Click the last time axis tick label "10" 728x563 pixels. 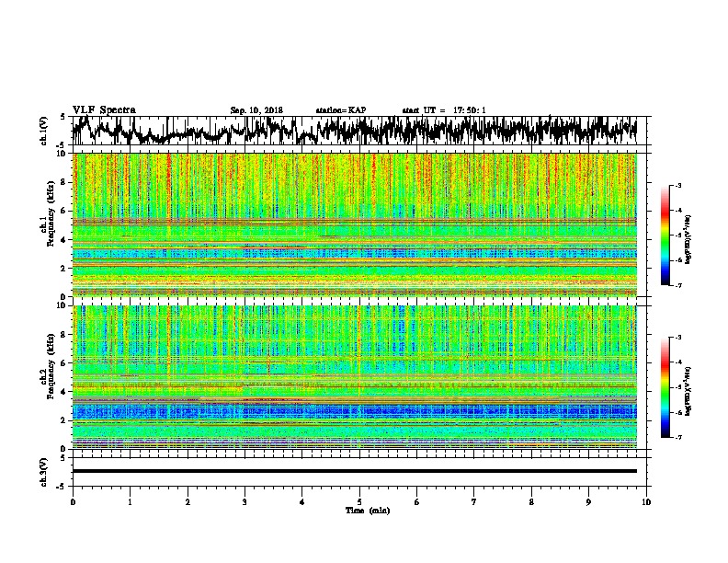646,502
